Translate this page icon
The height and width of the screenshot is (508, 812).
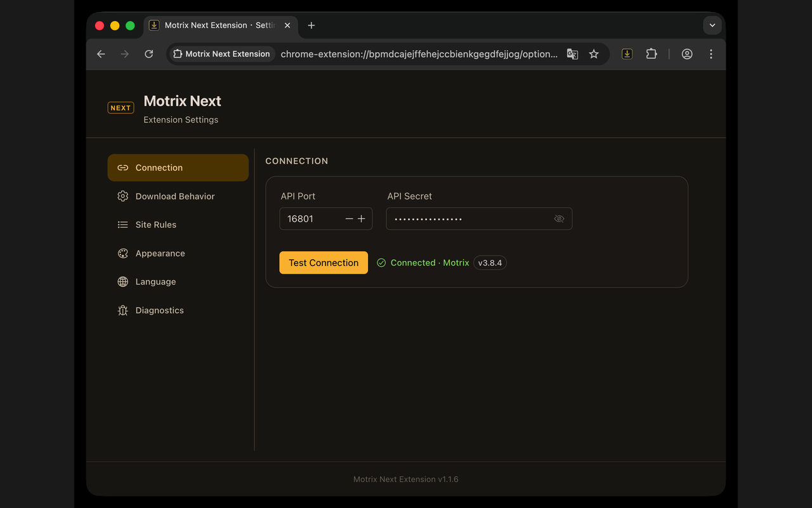[572, 54]
